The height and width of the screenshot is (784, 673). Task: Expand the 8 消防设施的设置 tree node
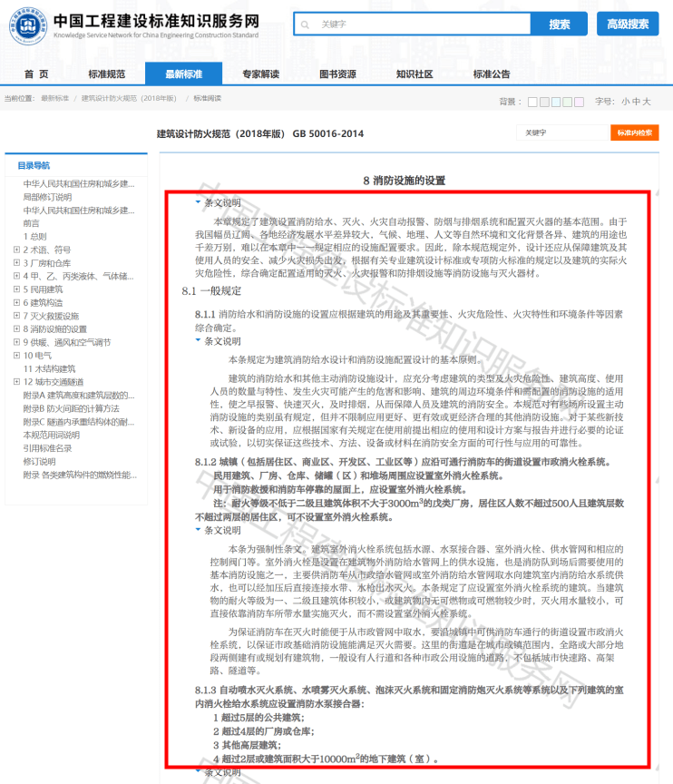tap(16, 329)
